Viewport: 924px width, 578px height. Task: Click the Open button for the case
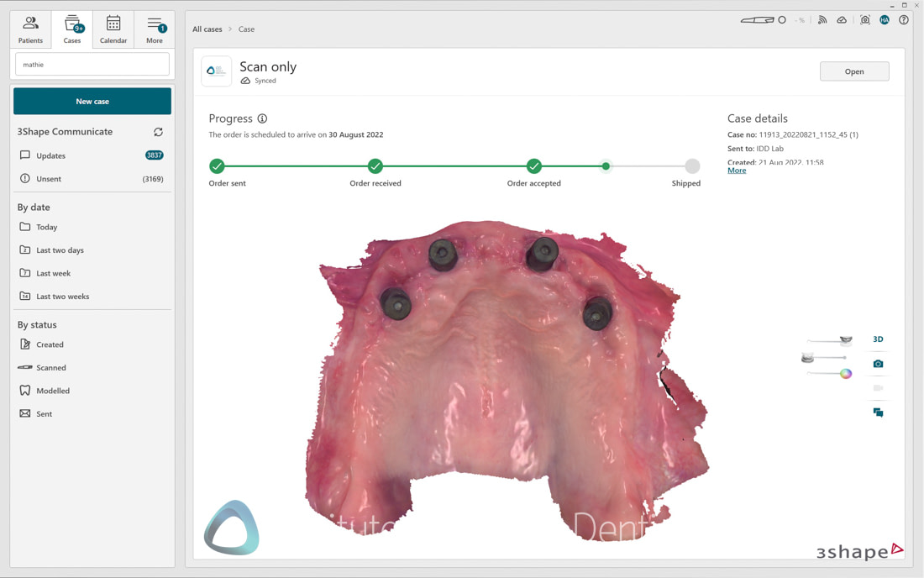coord(854,71)
